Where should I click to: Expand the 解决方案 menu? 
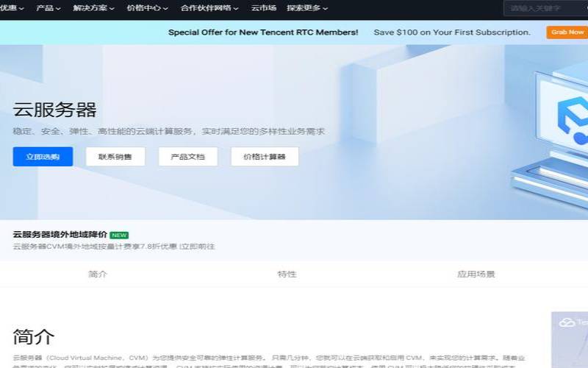(x=93, y=8)
